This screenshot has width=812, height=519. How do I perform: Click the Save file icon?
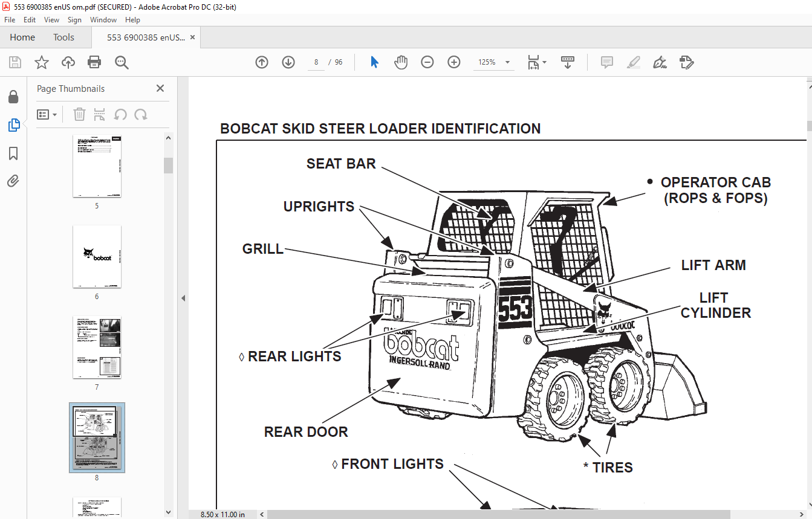[x=15, y=62]
